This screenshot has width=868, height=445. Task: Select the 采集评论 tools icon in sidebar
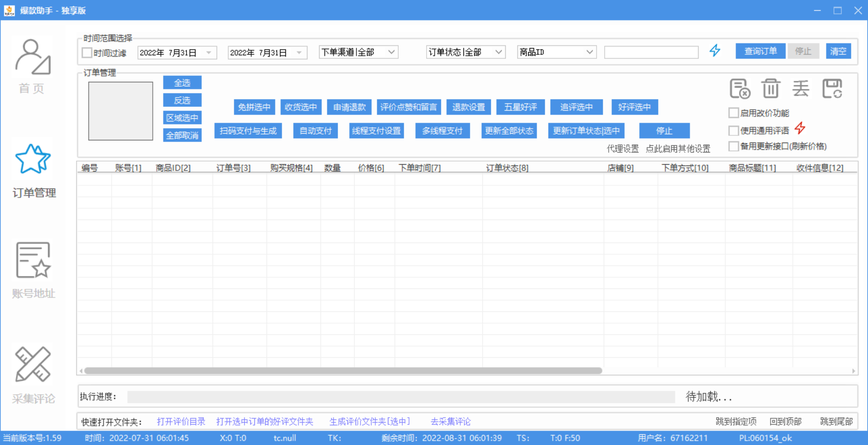(x=32, y=364)
